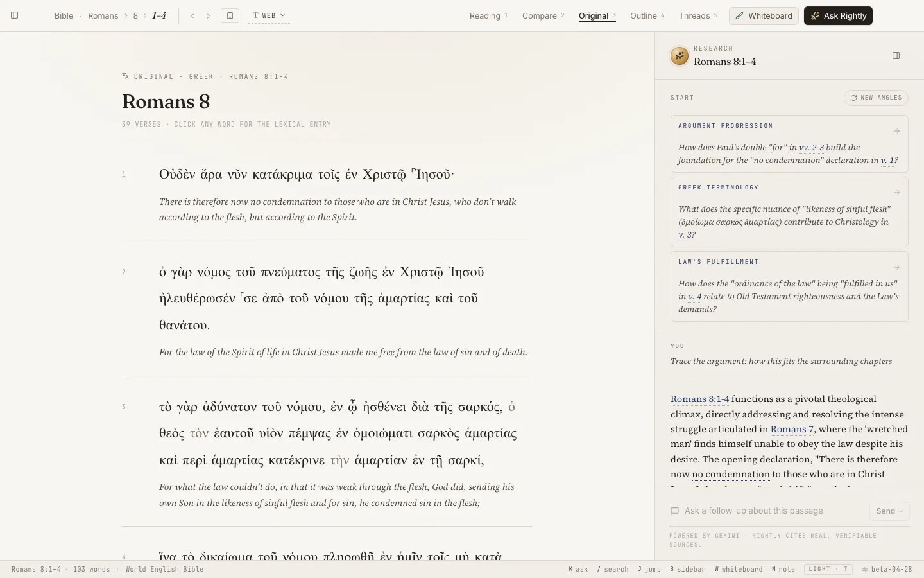The height and width of the screenshot is (578, 924).
Task: Click Greek word Χριστῷ in verse 1
Action: tap(384, 174)
